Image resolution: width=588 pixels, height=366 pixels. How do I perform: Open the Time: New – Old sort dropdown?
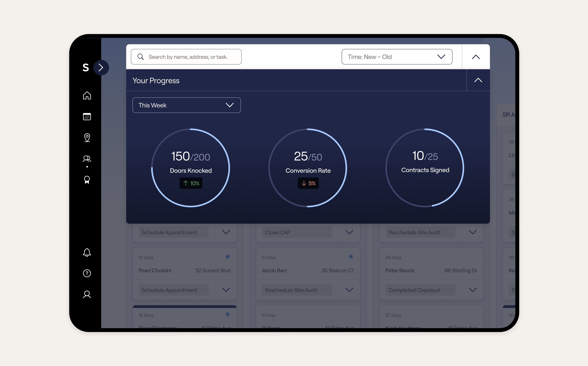pyautogui.click(x=397, y=57)
